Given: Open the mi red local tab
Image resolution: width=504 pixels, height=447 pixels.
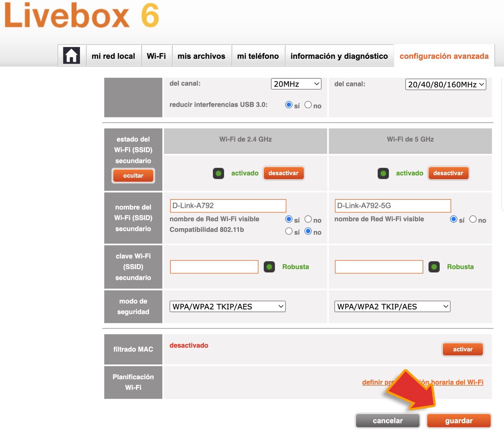Looking at the screenshot, I should click(113, 56).
